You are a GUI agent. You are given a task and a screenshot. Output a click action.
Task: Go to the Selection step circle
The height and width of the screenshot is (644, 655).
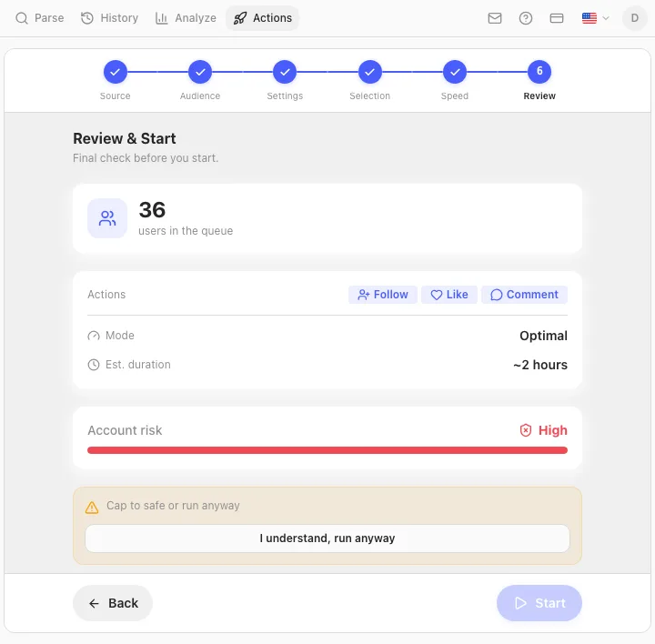tap(370, 72)
